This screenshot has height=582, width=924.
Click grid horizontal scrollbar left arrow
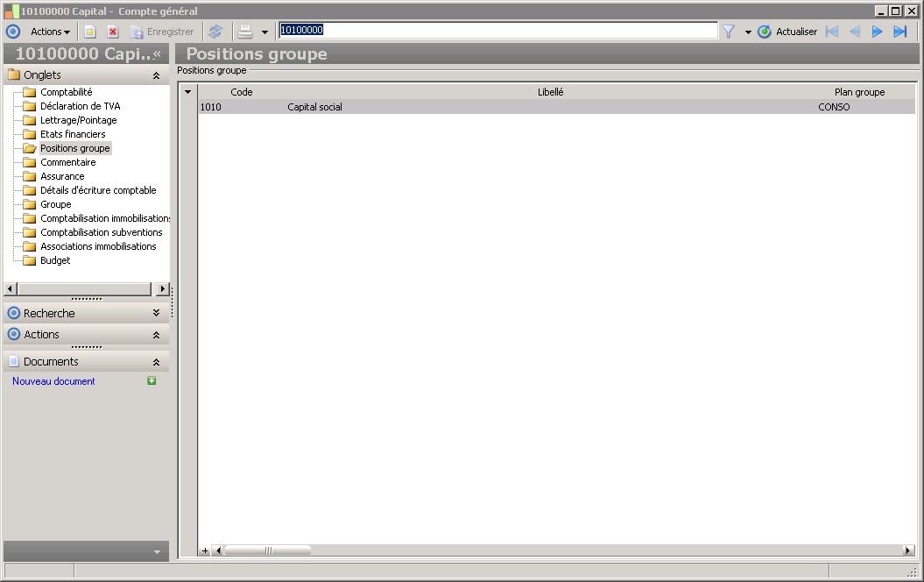(218, 550)
